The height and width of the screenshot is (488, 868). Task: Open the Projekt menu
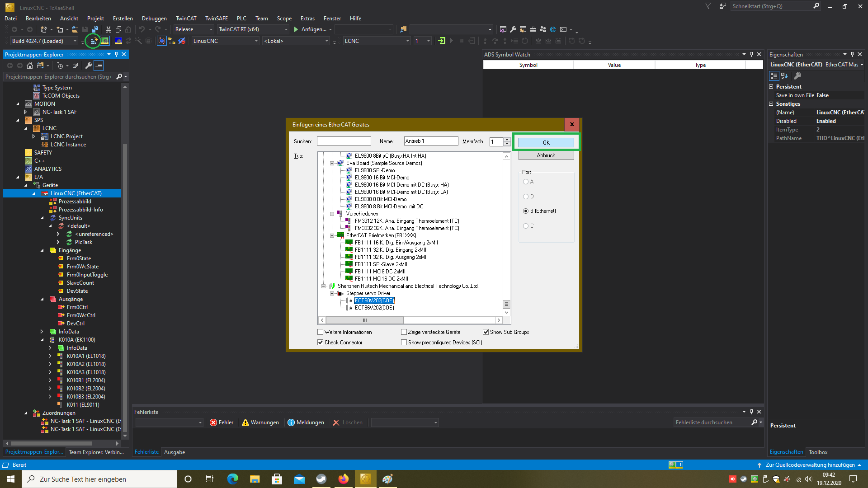pyautogui.click(x=95, y=19)
